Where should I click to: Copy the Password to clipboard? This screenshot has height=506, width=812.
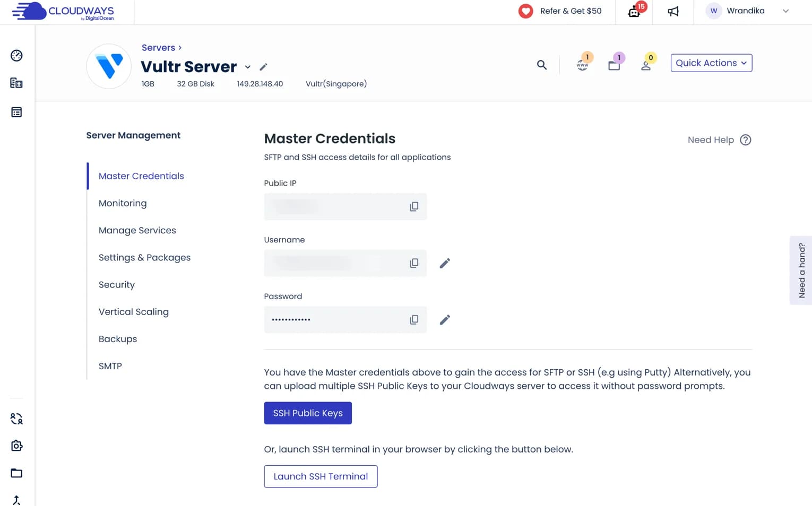point(414,320)
